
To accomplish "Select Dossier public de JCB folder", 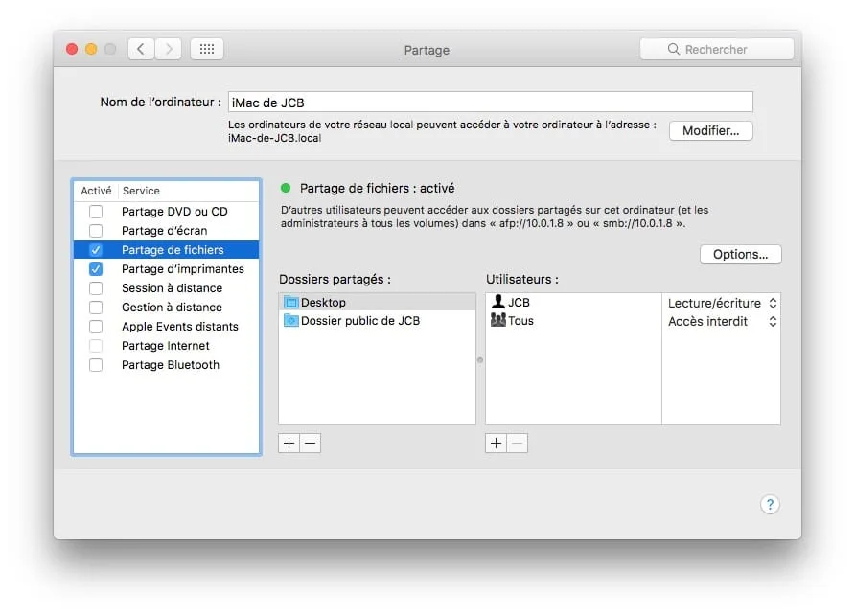I will [377, 321].
